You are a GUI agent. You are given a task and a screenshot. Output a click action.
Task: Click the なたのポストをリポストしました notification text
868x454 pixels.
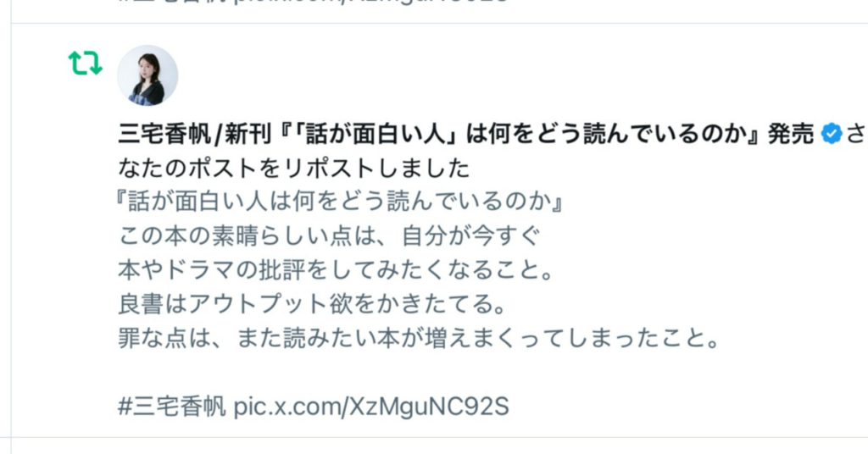(x=294, y=168)
